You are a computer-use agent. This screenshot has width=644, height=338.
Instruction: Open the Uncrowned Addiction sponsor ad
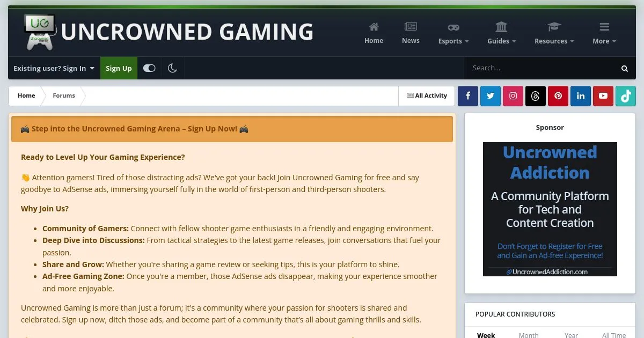pyautogui.click(x=550, y=209)
